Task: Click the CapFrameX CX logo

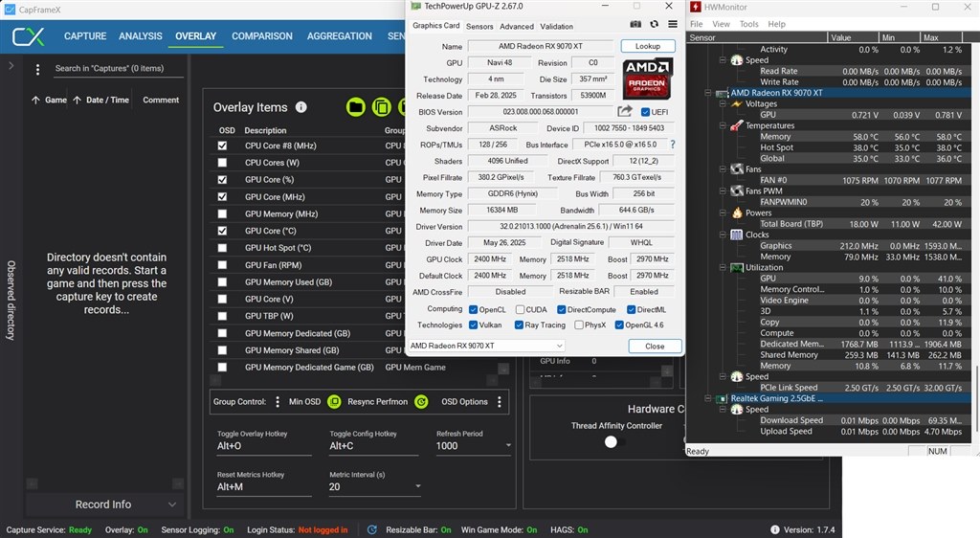Action: pos(28,36)
